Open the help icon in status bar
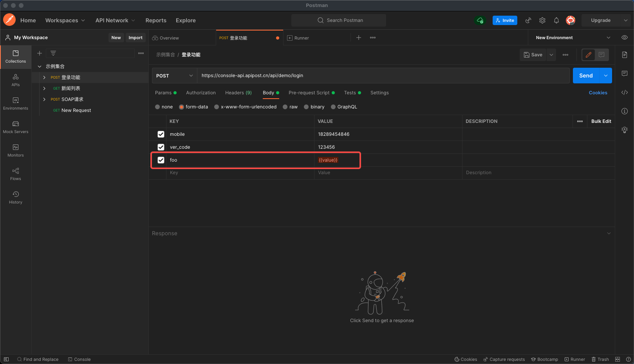Screen dimensions: 634x364 pyautogui.click(x=629, y=359)
